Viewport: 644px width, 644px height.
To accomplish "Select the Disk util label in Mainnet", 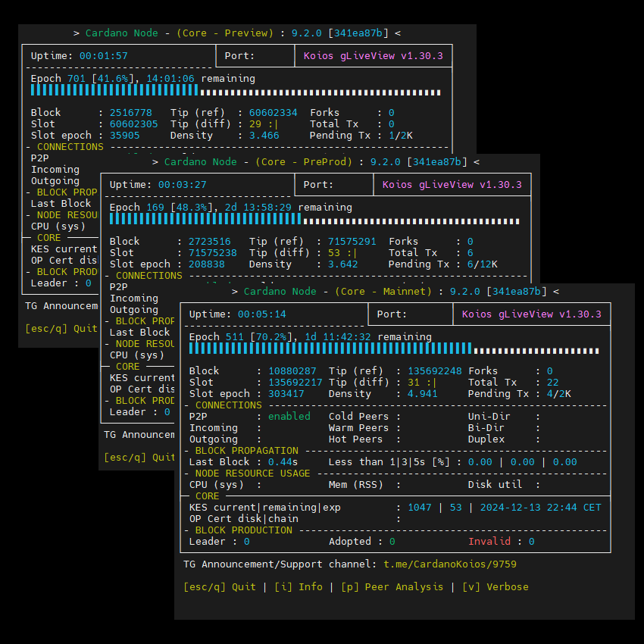I will (495, 485).
